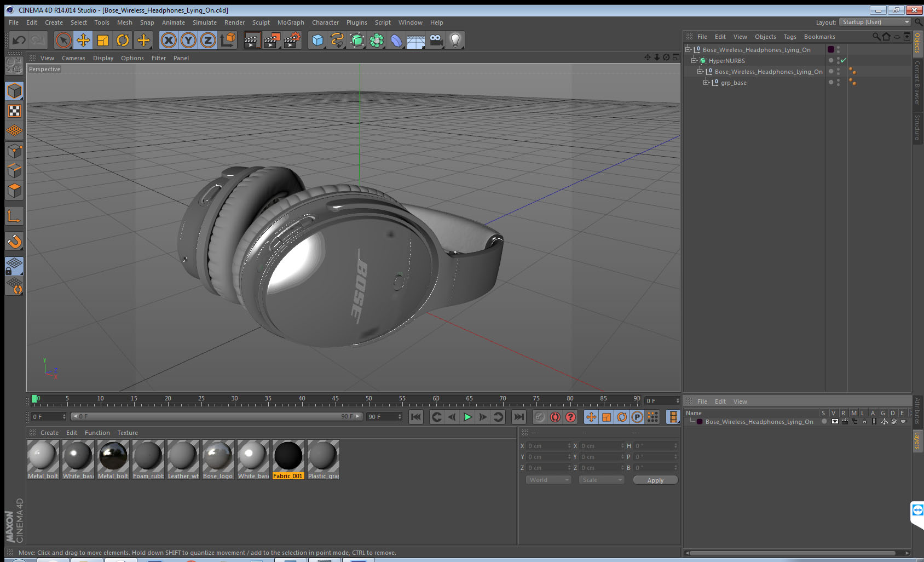This screenshot has width=924, height=562.
Task: Activate the Scale tool icon
Action: tap(103, 40)
